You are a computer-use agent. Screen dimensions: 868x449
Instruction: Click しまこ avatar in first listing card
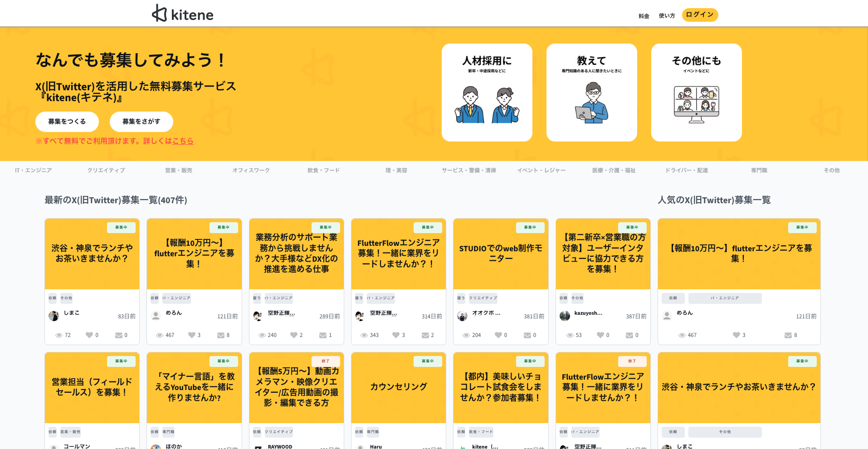[54, 316]
